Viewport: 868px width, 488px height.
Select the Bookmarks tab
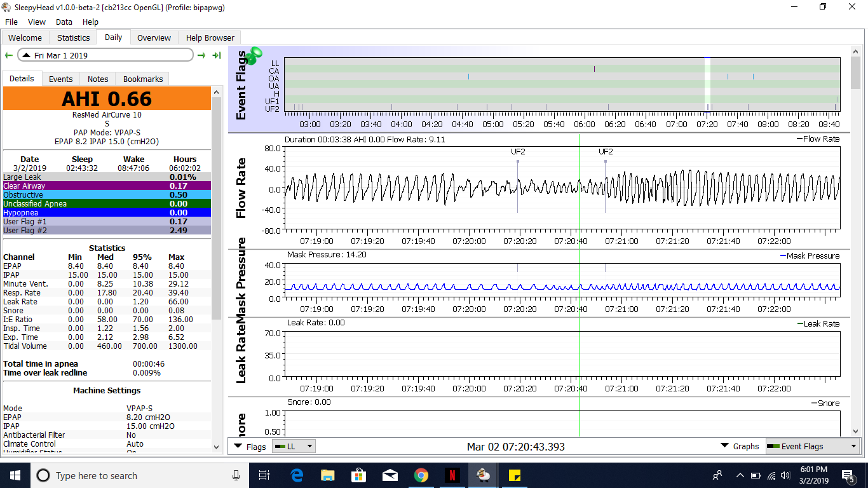[143, 79]
